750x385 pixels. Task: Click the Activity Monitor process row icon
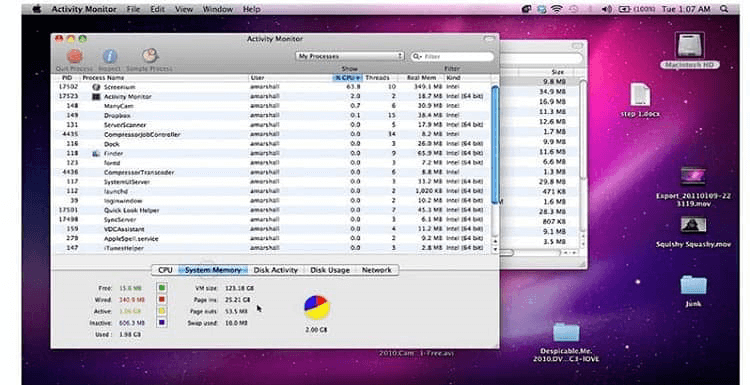96,97
